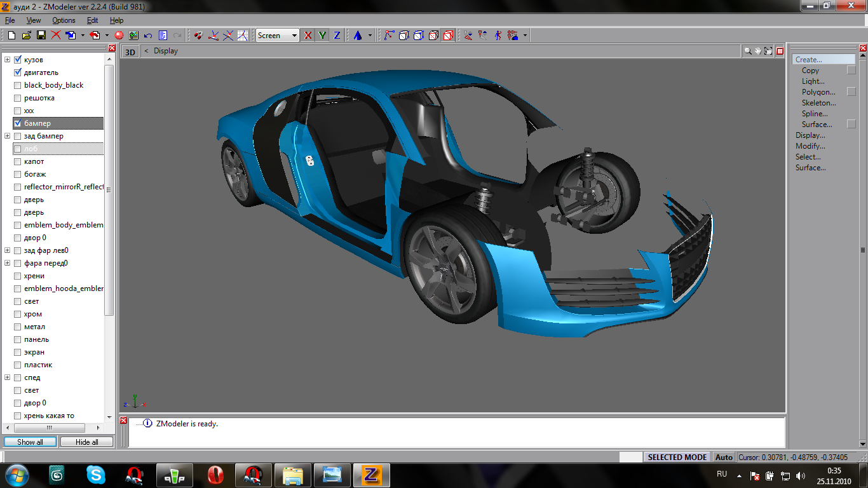Screen dimensions: 868x488
Task: Open the Screen axis mode dropdown
Action: 294,36
